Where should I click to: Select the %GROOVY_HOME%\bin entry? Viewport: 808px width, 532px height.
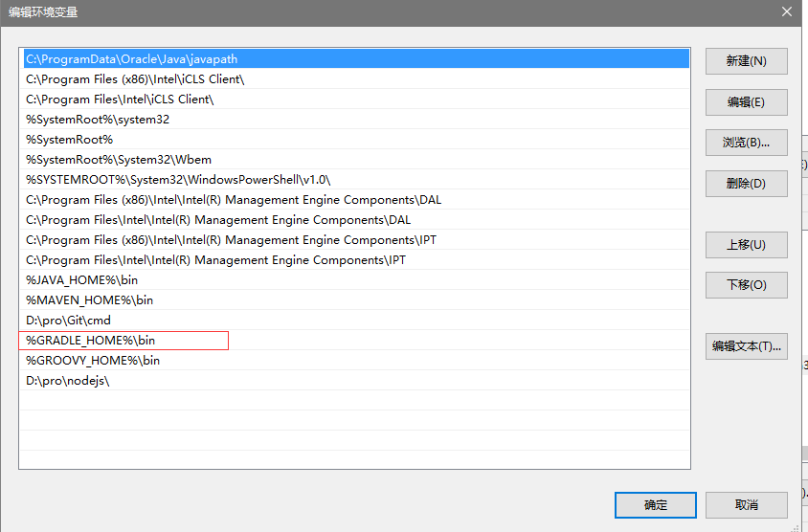[93, 361]
